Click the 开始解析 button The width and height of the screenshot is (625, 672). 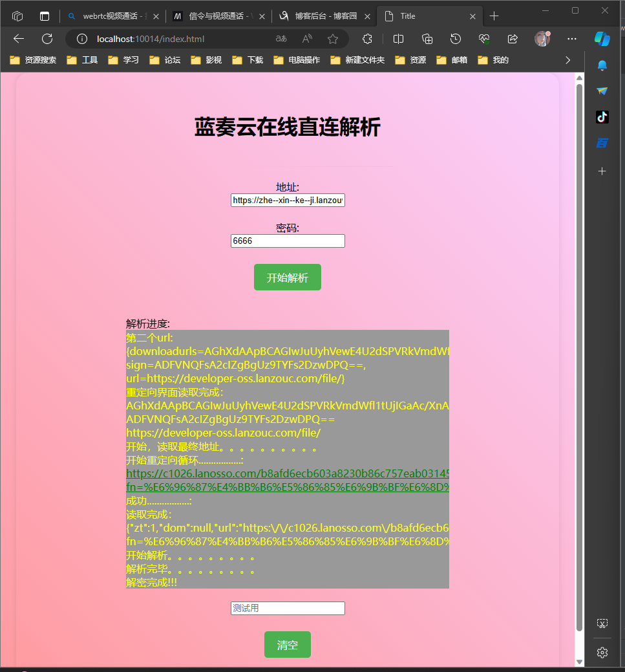288,277
